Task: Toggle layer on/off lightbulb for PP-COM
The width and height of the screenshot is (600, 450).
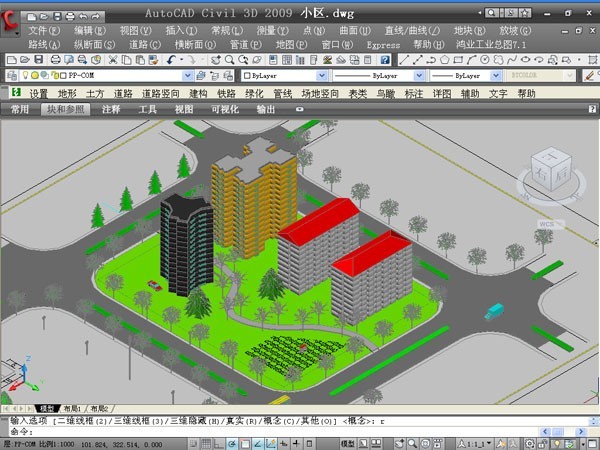Action: [x=26, y=75]
